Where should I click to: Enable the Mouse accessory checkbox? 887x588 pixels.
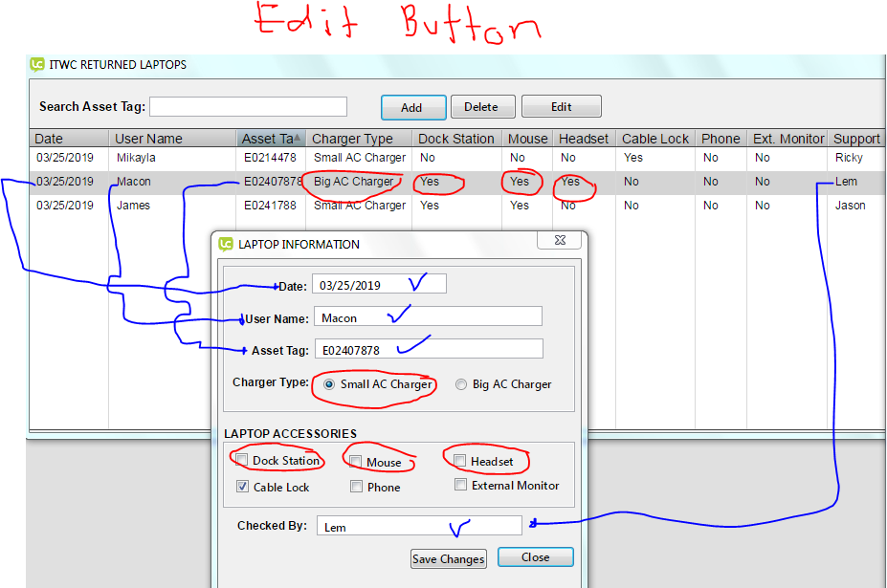point(356,462)
